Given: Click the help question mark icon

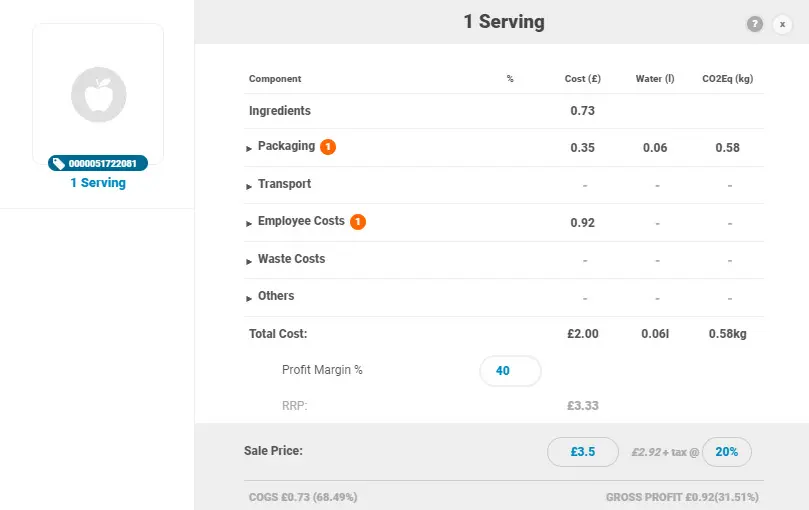Looking at the screenshot, I should (x=754, y=24).
